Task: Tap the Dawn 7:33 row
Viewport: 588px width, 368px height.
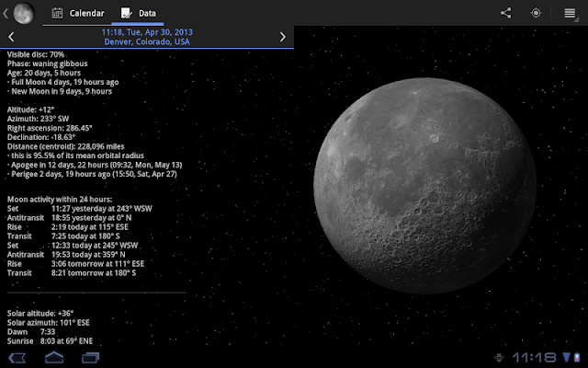Action: (31, 332)
